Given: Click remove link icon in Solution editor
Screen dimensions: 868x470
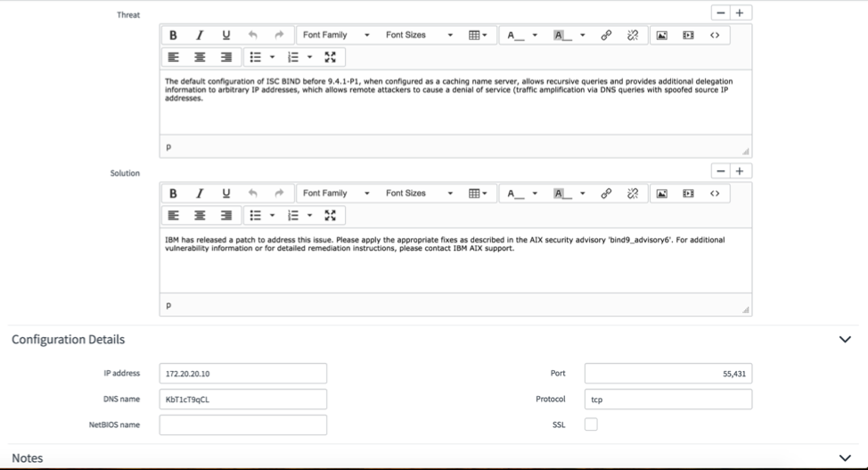Looking at the screenshot, I should tap(633, 194).
